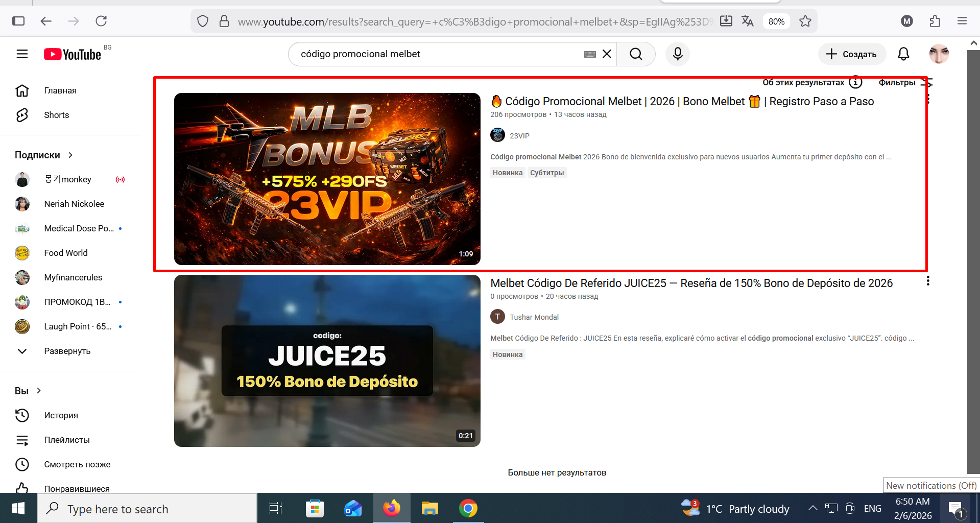Go to Главная home page
980x523 pixels.
coord(60,90)
